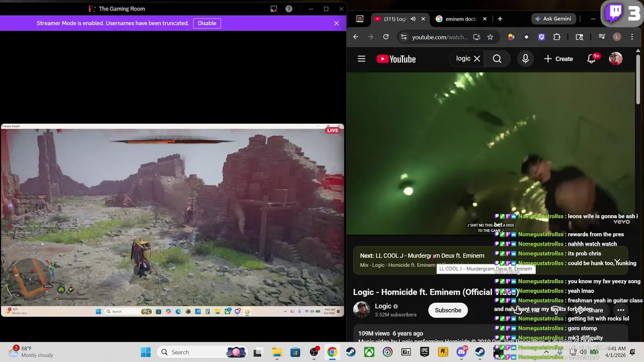Viewport: 644px width, 362px height.
Task: Expand the Next mix playlist chevron
Action: 617,260
